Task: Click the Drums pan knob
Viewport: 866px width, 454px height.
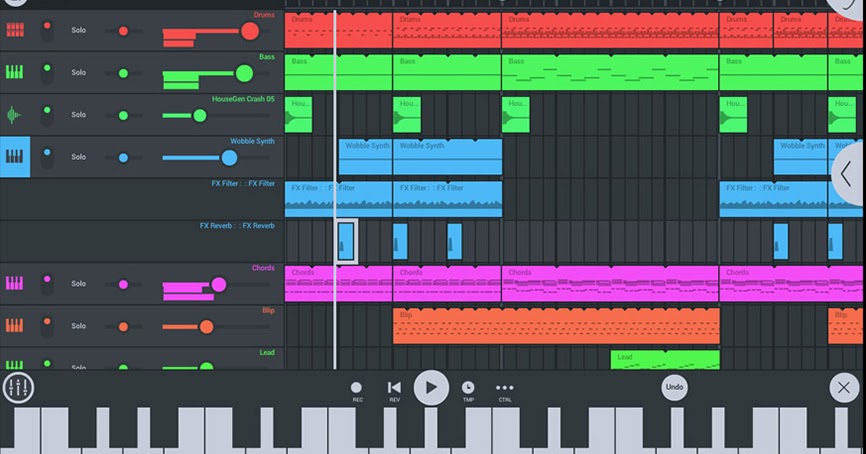Action: 123,31
